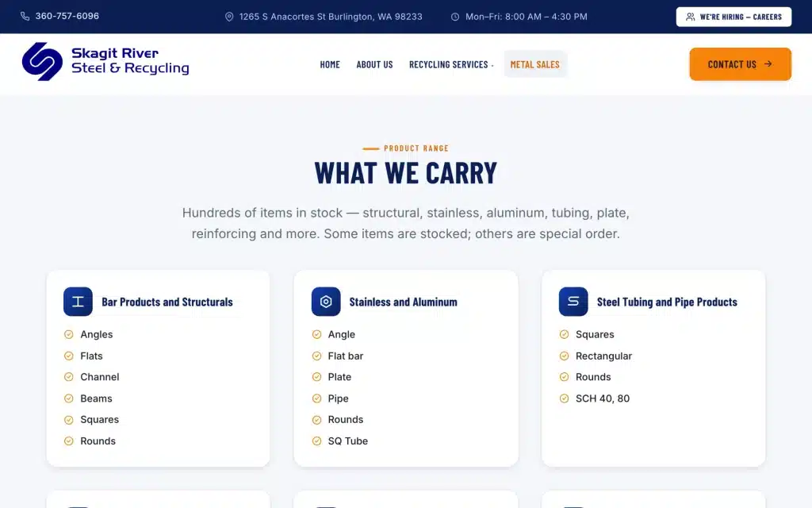Click the Plate list item

[x=339, y=377]
